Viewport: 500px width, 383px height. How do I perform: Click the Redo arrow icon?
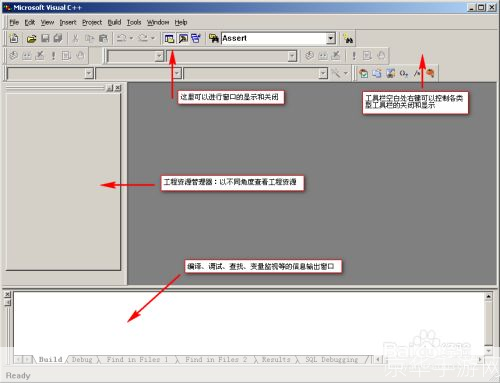click(143, 38)
